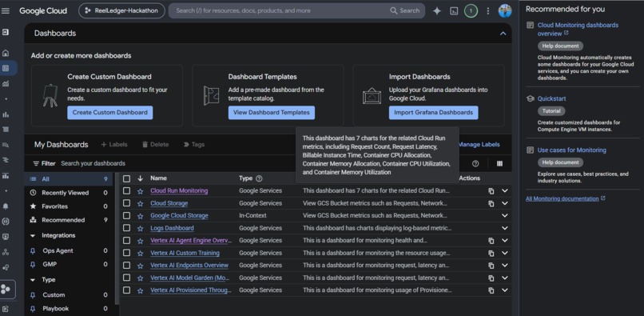The width and height of the screenshot is (644, 316).
Task: Check the Logs Dashboard row checkbox
Action: tap(126, 228)
